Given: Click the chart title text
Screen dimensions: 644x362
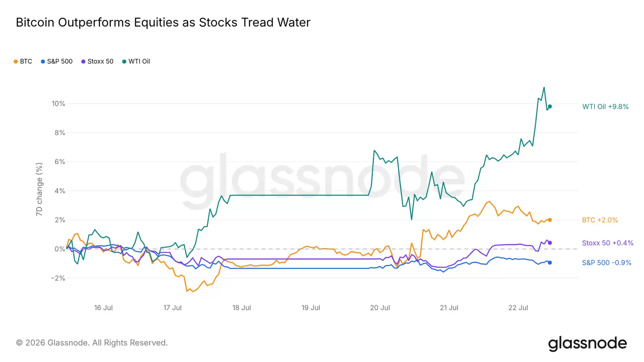Looking at the screenshot, I should click(x=163, y=23).
